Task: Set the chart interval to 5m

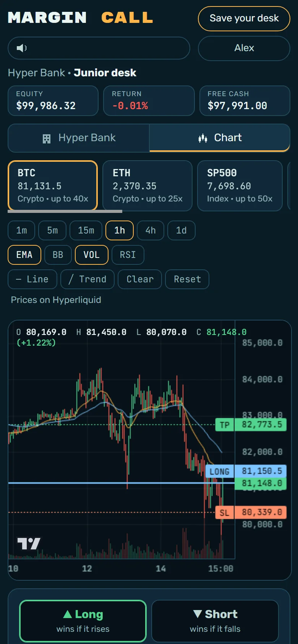Action: click(52, 230)
